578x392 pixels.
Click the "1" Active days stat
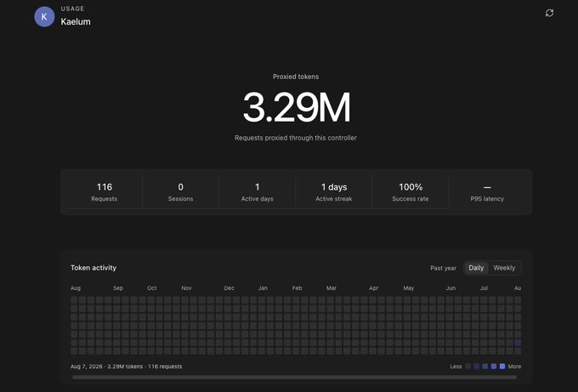pyautogui.click(x=258, y=187)
